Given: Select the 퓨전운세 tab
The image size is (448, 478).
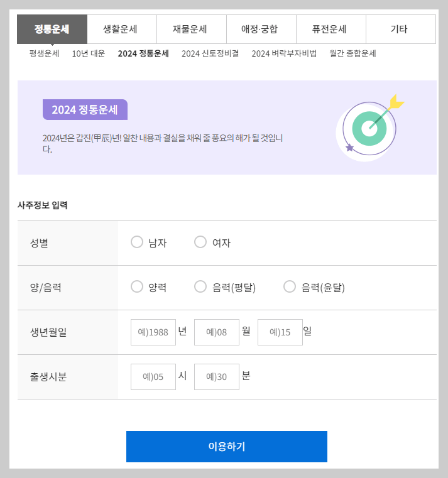Looking at the screenshot, I should (331, 30).
